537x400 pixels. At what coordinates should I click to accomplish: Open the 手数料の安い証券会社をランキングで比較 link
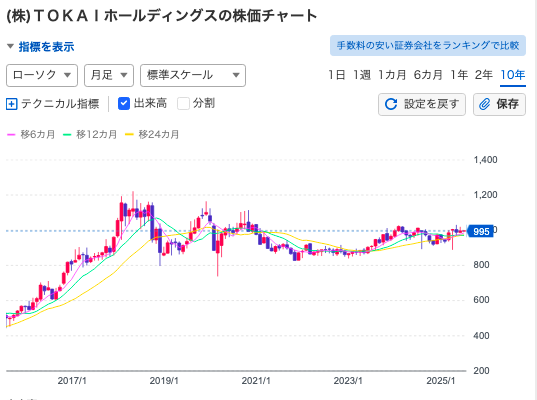pos(428,45)
